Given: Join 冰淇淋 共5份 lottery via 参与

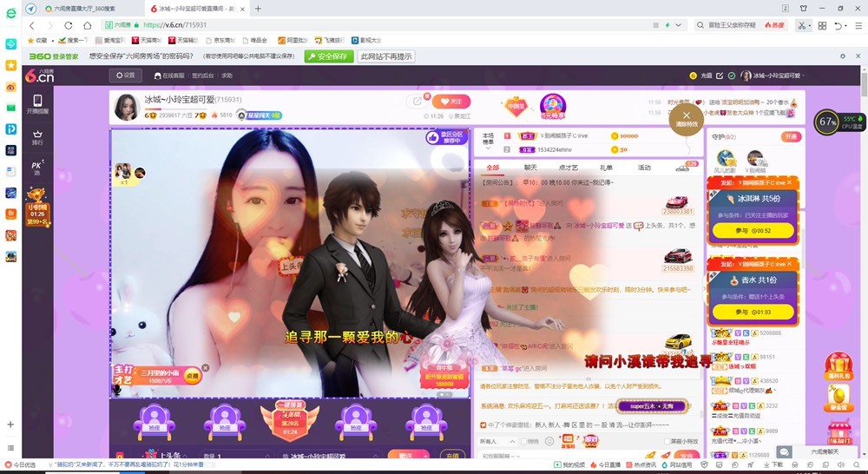Looking at the screenshot, I should tap(753, 230).
